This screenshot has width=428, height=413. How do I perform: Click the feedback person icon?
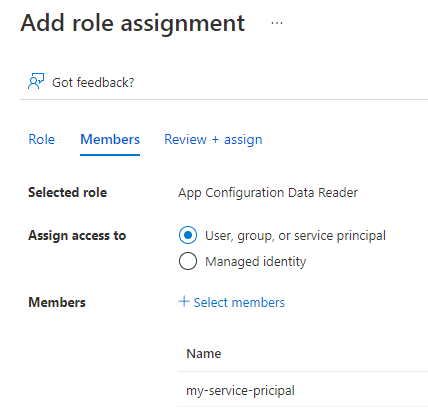(36, 81)
